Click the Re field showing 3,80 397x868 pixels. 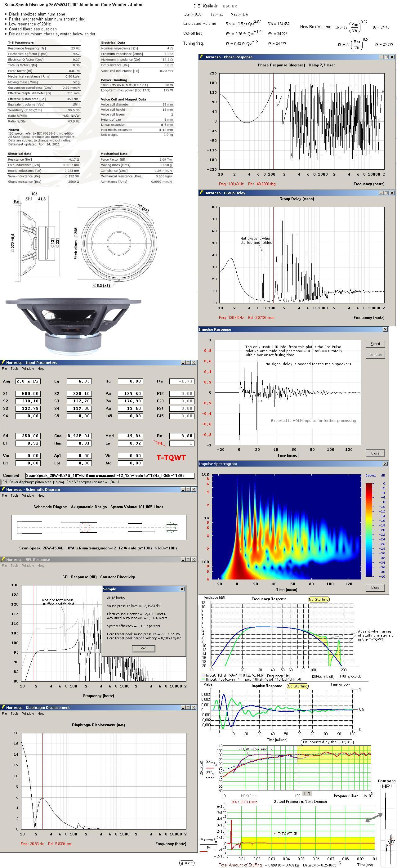(x=182, y=436)
